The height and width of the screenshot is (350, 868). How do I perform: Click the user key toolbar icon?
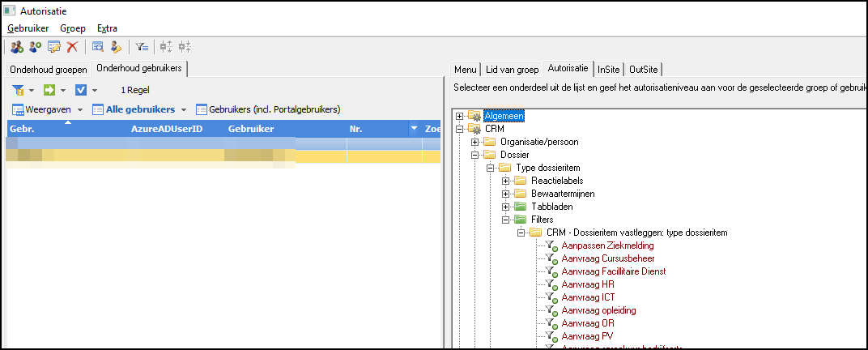pyautogui.click(x=116, y=48)
